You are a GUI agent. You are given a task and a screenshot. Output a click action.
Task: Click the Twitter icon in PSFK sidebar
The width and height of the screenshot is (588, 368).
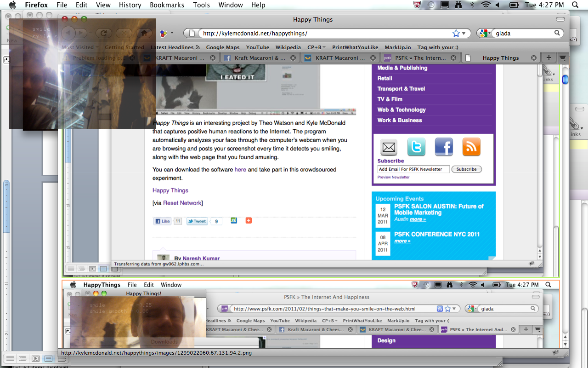click(x=416, y=147)
